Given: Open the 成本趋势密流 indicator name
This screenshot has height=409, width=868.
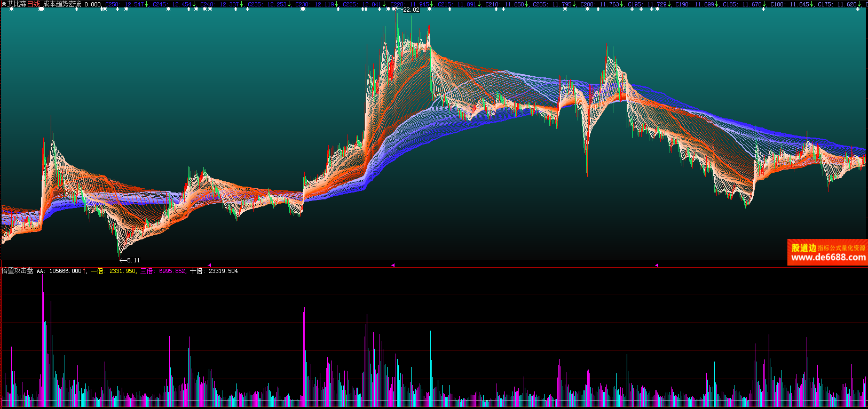Looking at the screenshot, I should coord(62,4).
